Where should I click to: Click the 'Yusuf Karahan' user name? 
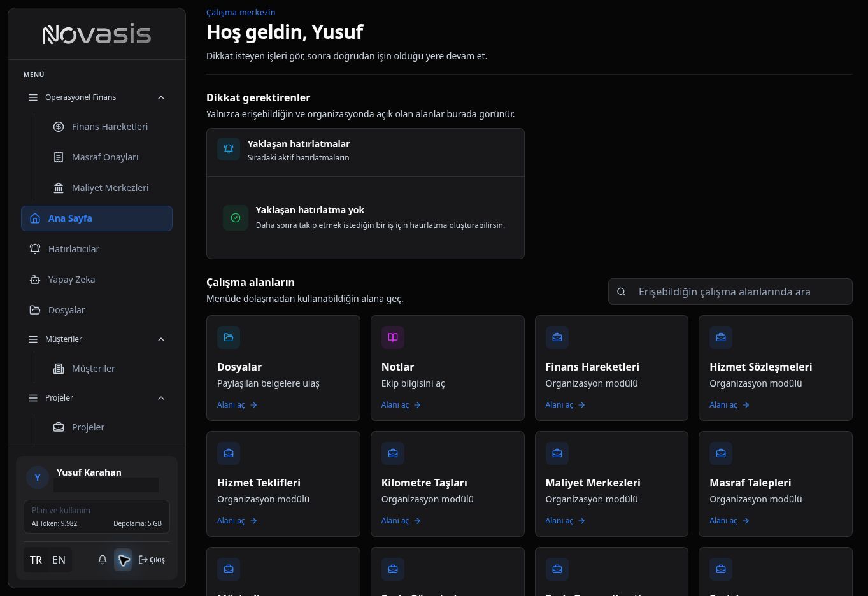[89, 472]
